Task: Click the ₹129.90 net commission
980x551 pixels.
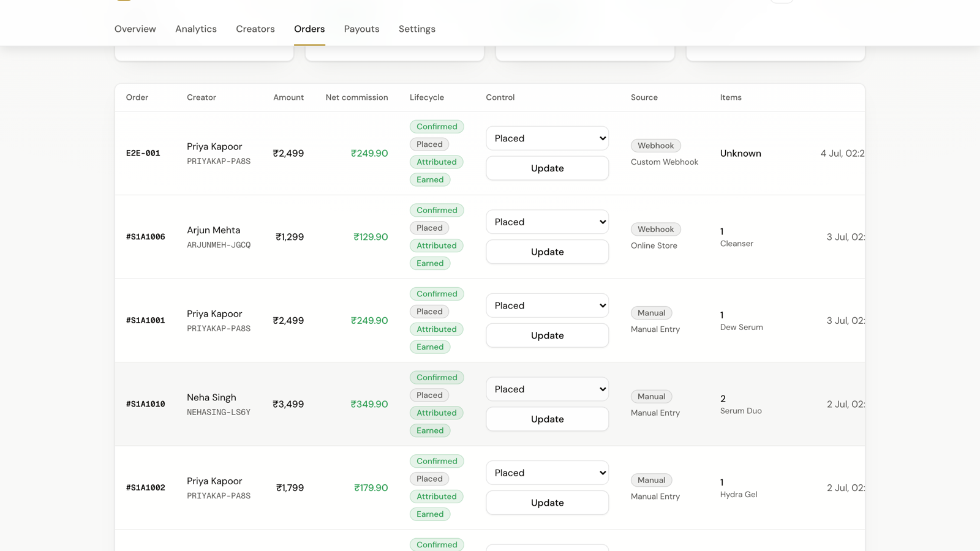Action: 371,237
